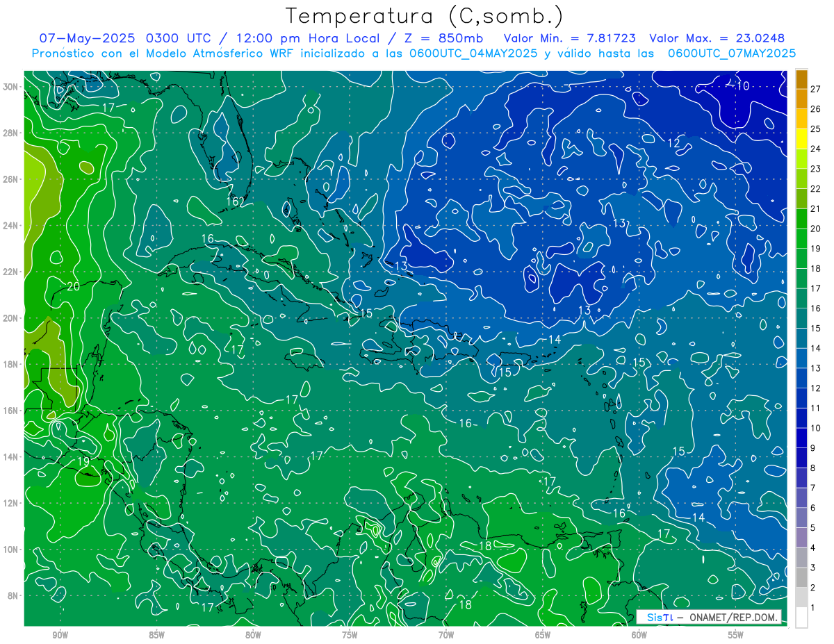Click the '60W' longitude axis label
This screenshot has height=644, width=834.
[x=639, y=635]
